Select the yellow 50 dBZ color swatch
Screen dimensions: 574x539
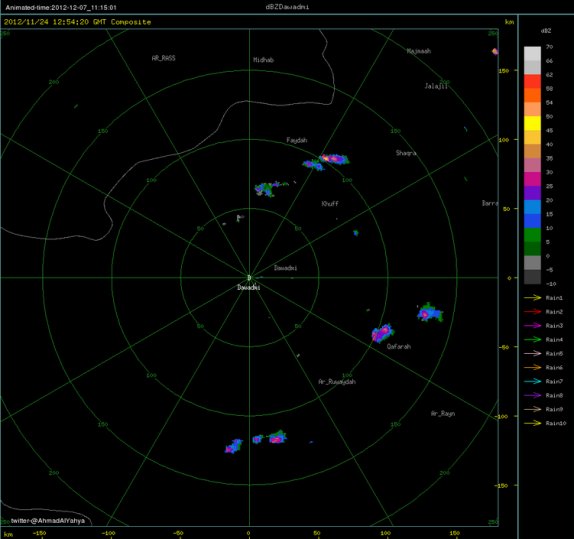[532, 123]
